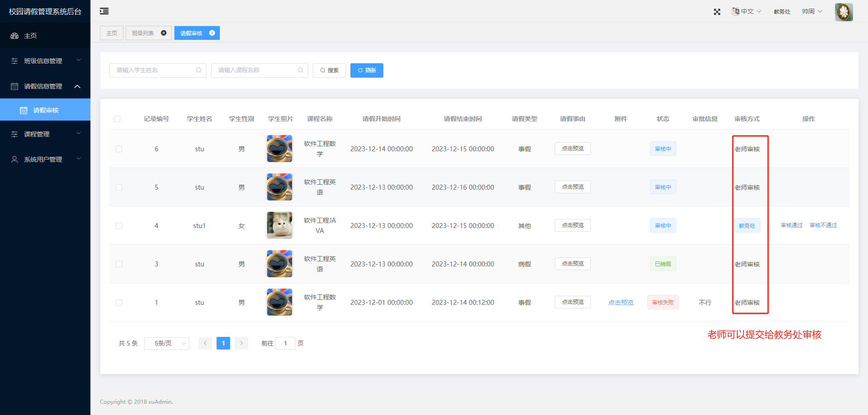This screenshot has width=868, height=415.
Task: Open the user avatar in top bar
Action: coord(844,12)
